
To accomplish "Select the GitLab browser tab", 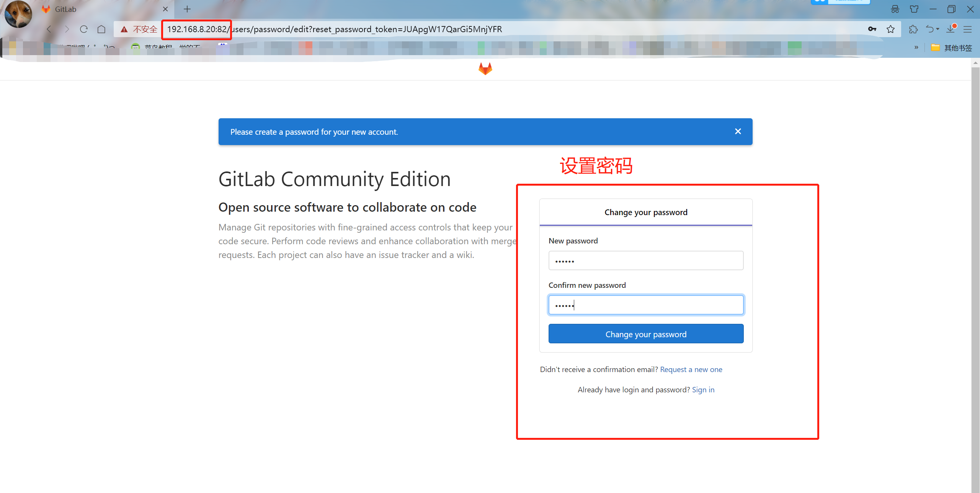I will point(105,9).
